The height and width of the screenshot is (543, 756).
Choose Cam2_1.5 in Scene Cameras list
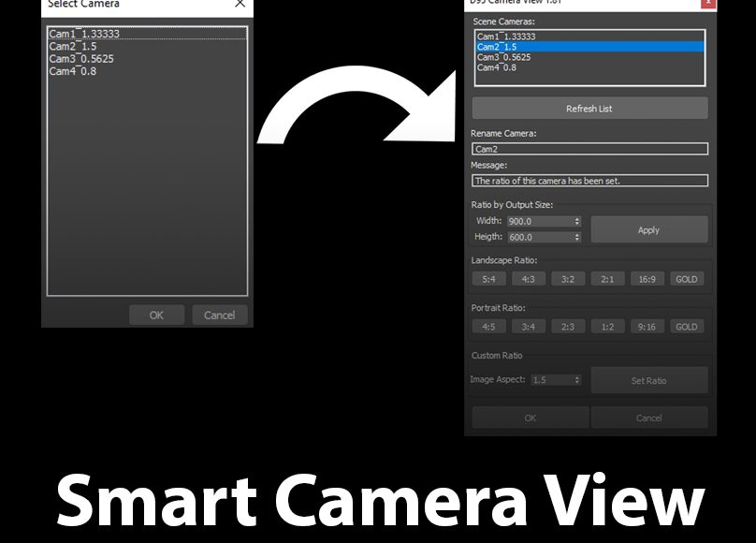point(496,47)
